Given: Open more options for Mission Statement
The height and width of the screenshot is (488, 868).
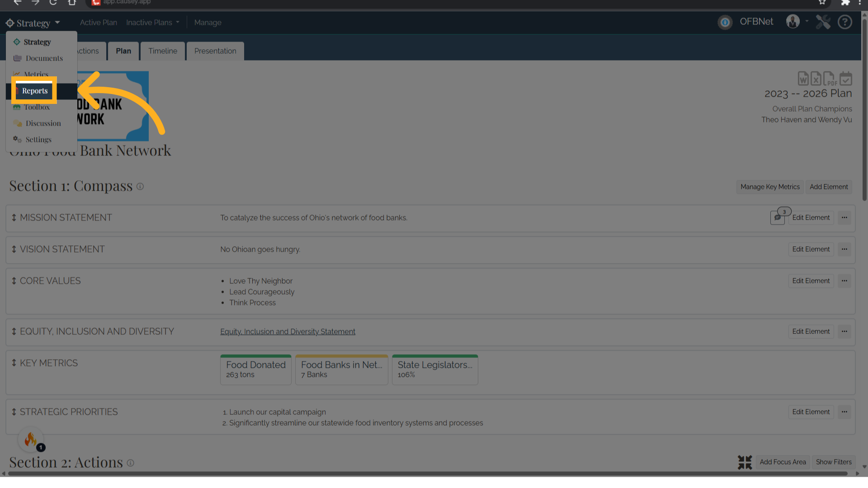Looking at the screenshot, I should (x=844, y=218).
